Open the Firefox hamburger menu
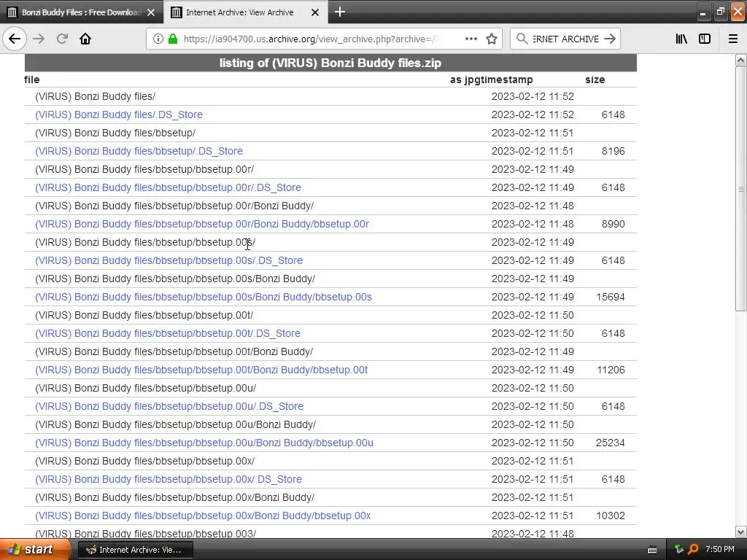Screen dimensions: 747x560 [x=732, y=39]
